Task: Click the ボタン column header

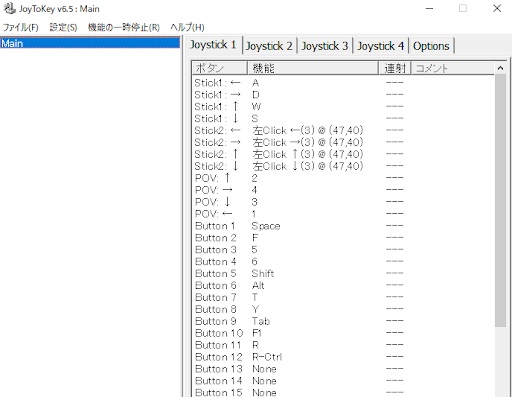Action: click(x=220, y=68)
